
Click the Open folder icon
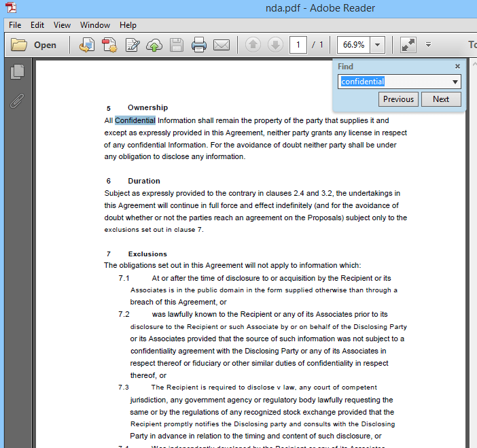point(19,45)
